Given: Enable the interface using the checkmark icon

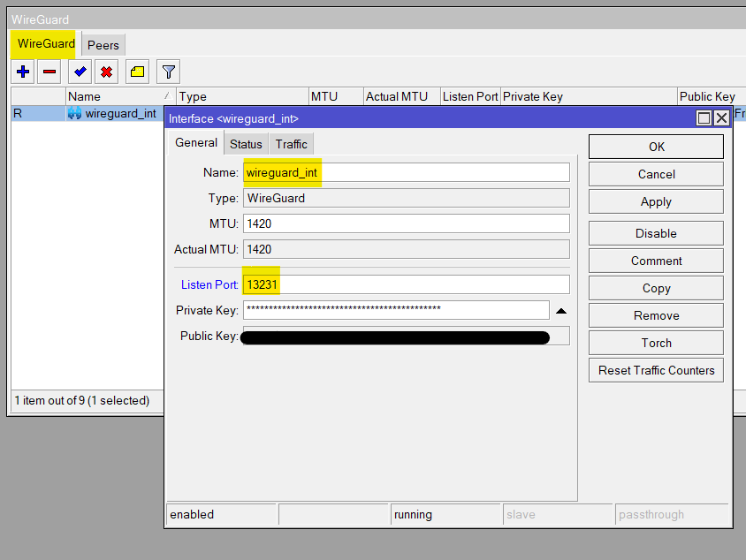Looking at the screenshot, I should click(80, 72).
